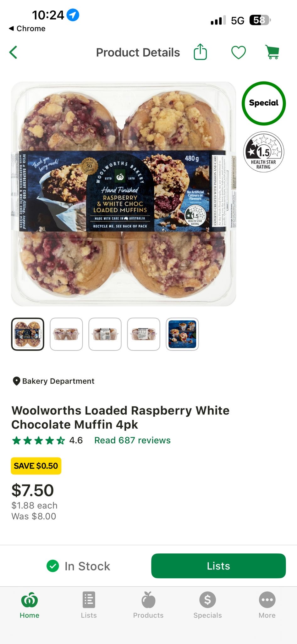This screenshot has width=297, height=644.
Task: Show the second product thumbnail image
Action: coord(66,334)
